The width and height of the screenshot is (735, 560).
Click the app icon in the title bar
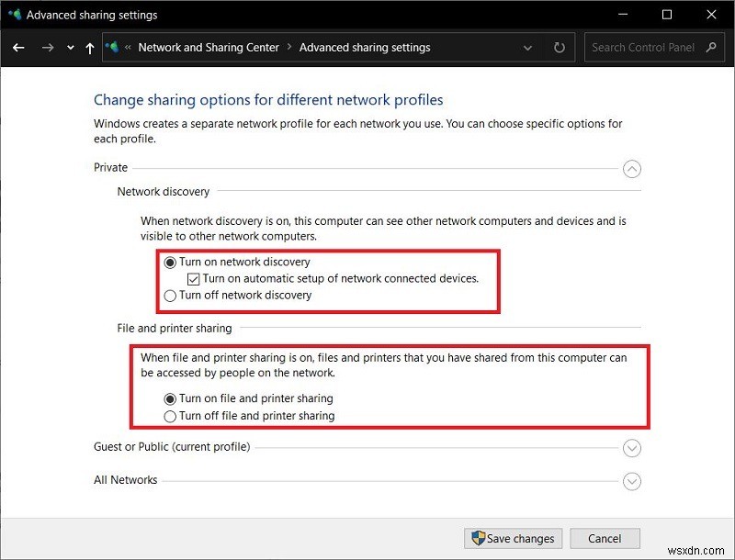pyautogui.click(x=14, y=14)
